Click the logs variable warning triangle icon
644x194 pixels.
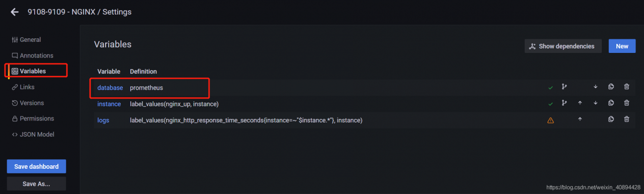click(550, 120)
